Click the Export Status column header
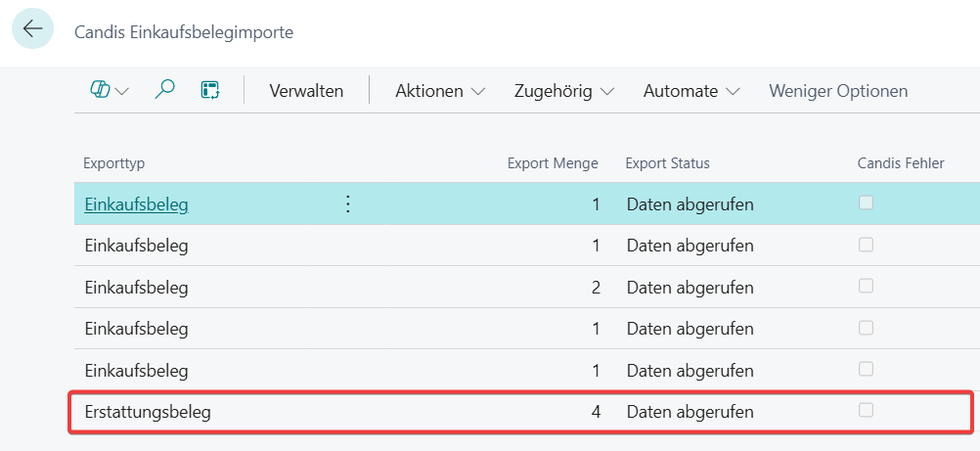The image size is (980, 451). click(667, 163)
